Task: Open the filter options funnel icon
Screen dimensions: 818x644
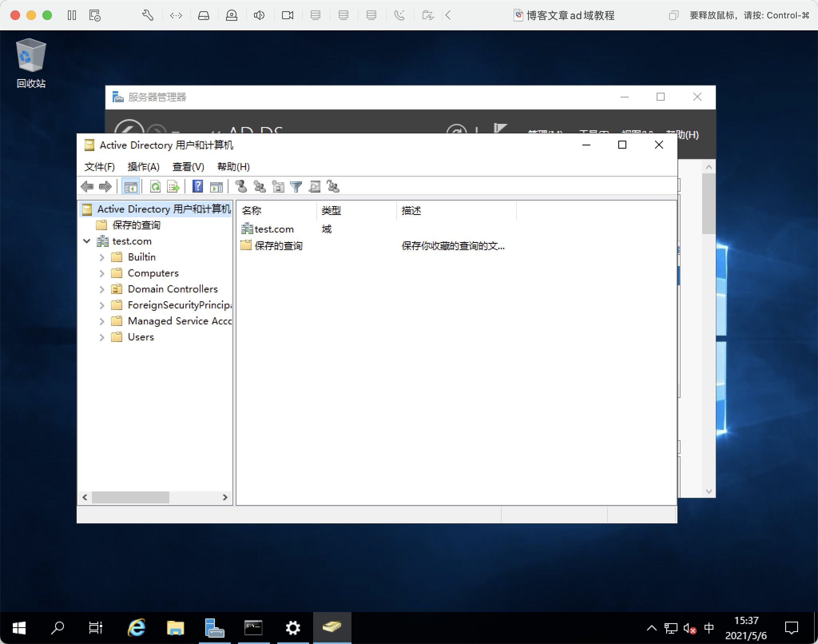Action: [x=296, y=187]
